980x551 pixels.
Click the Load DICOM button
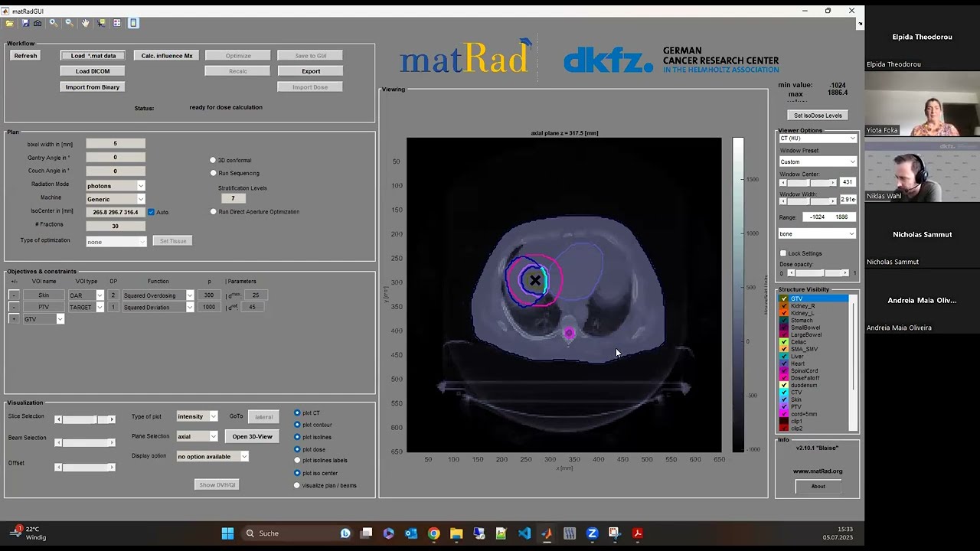point(93,71)
